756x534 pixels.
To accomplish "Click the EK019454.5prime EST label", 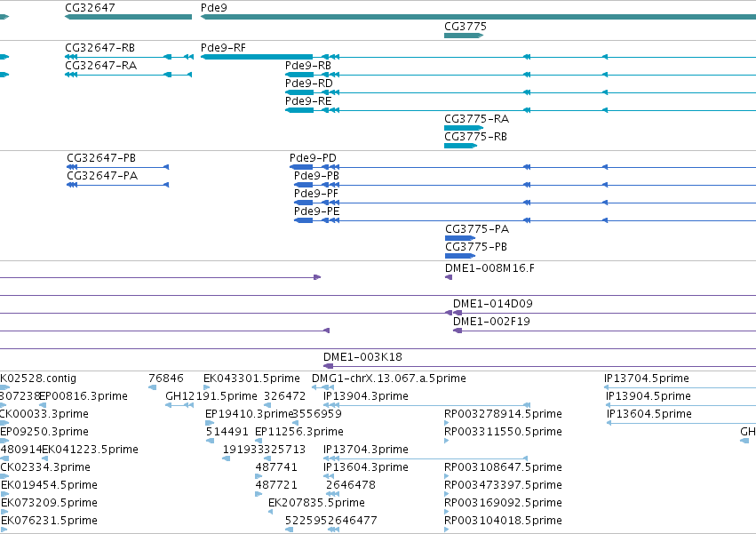I will click(49, 485).
